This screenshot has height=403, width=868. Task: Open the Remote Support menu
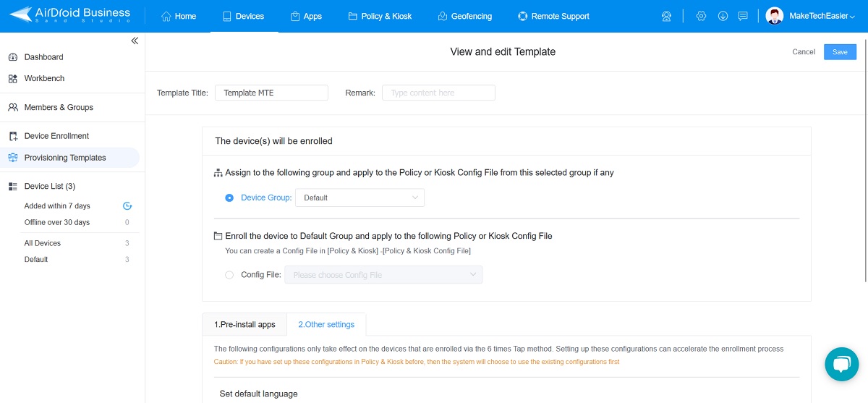[x=554, y=16]
